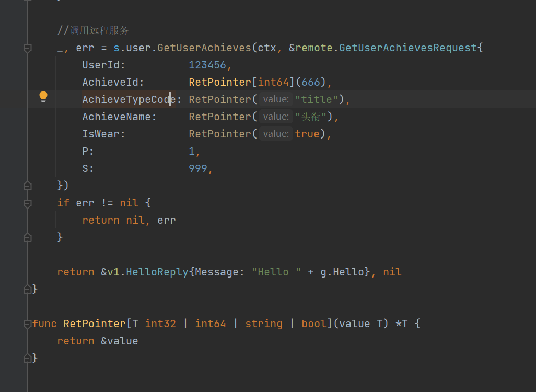Click the yellow lightbulb quick-fix icon
536x392 pixels.
(x=43, y=97)
